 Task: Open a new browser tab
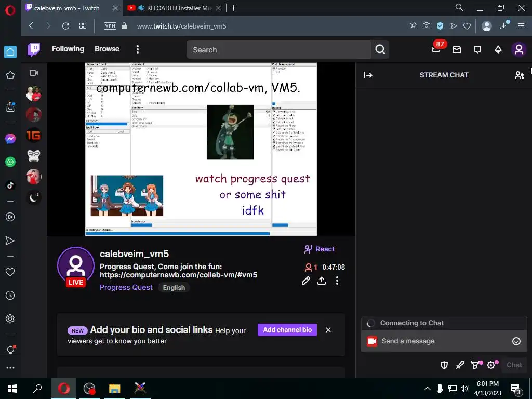(x=233, y=8)
